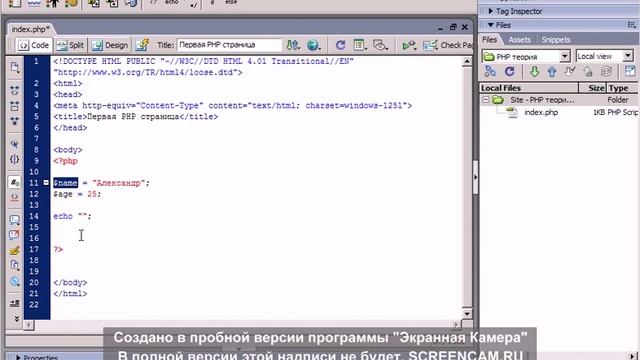Toggle Highlight Invalid HTML icon
This screenshot has width=640, height=360.
click(x=15, y=198)
